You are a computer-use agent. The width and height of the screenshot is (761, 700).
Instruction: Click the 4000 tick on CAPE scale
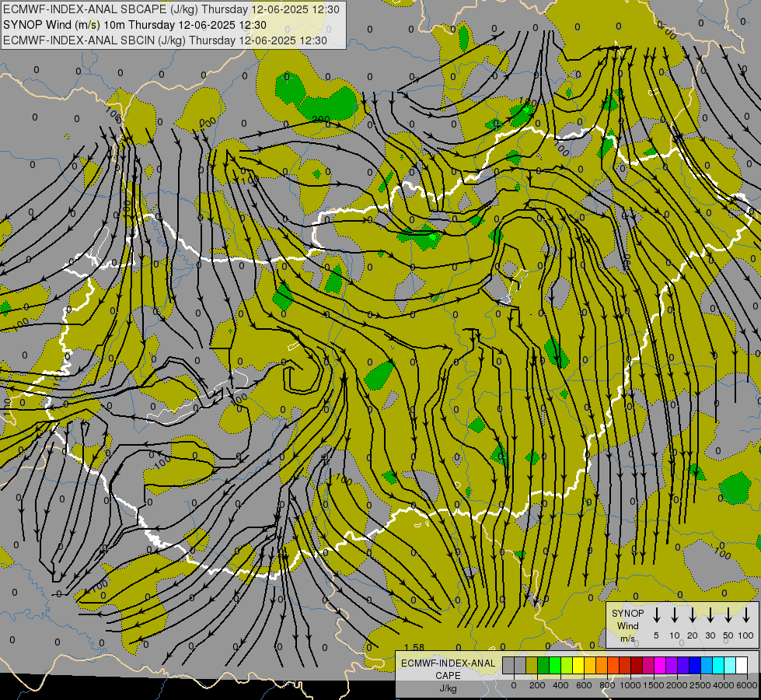[724, 685]
